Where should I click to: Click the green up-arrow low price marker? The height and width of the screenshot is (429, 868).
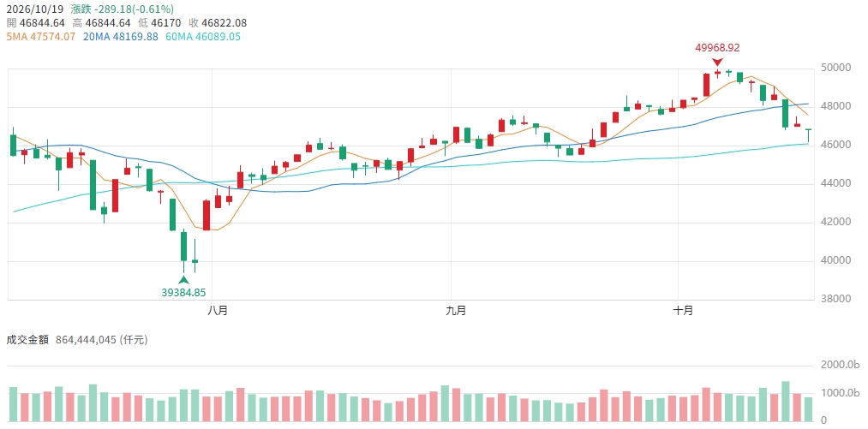click(183, 279)
